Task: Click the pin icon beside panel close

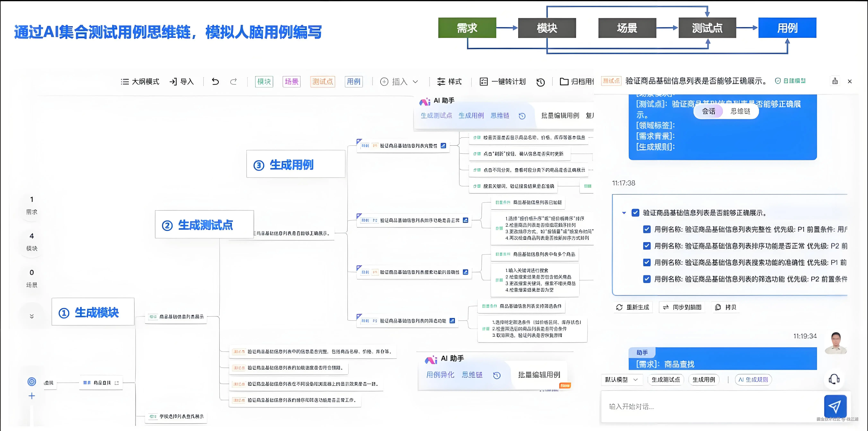Action: (835, 81)
